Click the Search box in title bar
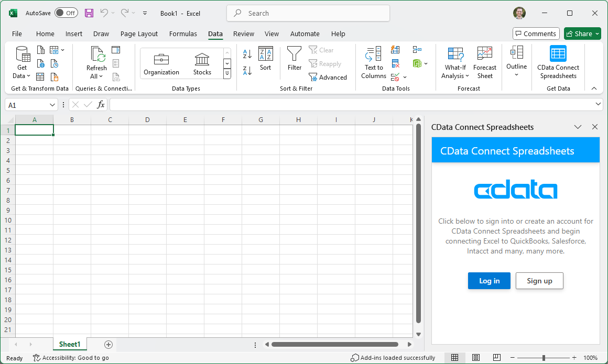Image resolution: width=608 pixels, height=364 pixels. point(308,13)
